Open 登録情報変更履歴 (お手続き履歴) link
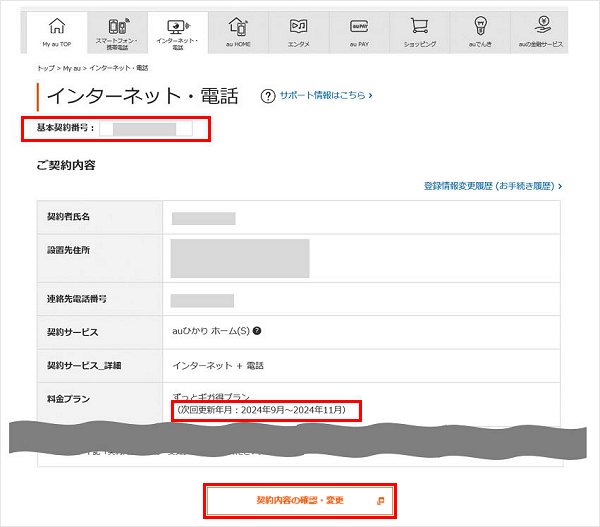The height and width of the screenshot is (527, 600). (492, 186)
